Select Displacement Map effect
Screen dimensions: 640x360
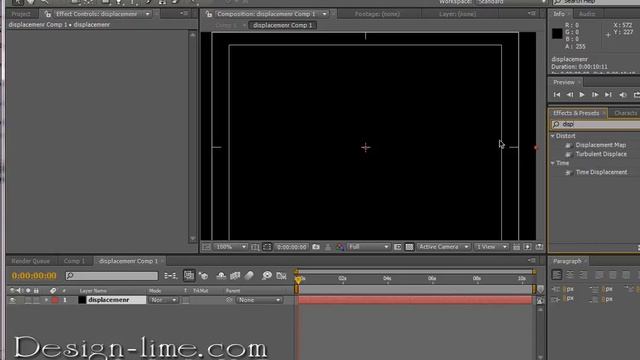600,145
